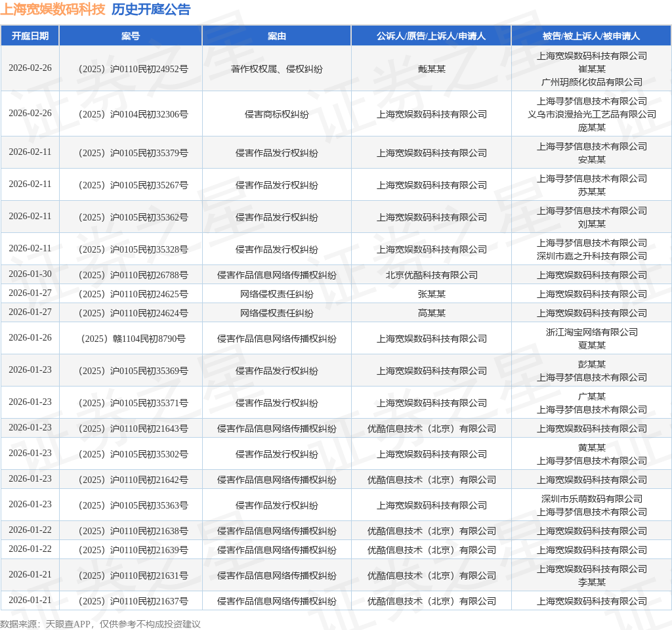Click cause 侵害商标权纠纷
This screenshot has width=672, height=630.
point(276,114)
